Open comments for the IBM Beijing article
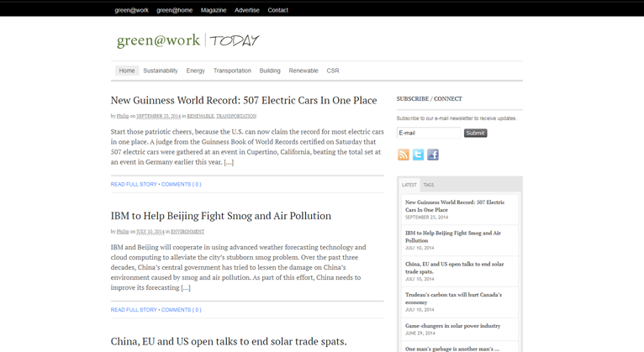 pyautogui.click(x=181, y=310)
